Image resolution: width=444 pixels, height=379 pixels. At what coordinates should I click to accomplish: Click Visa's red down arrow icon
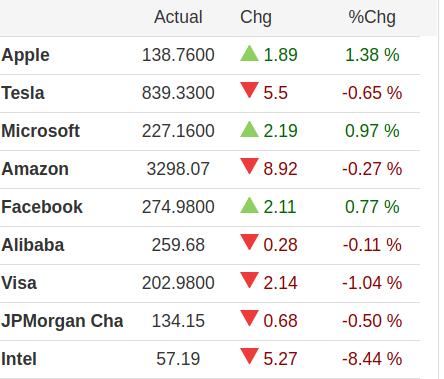(x=249, y=280)
